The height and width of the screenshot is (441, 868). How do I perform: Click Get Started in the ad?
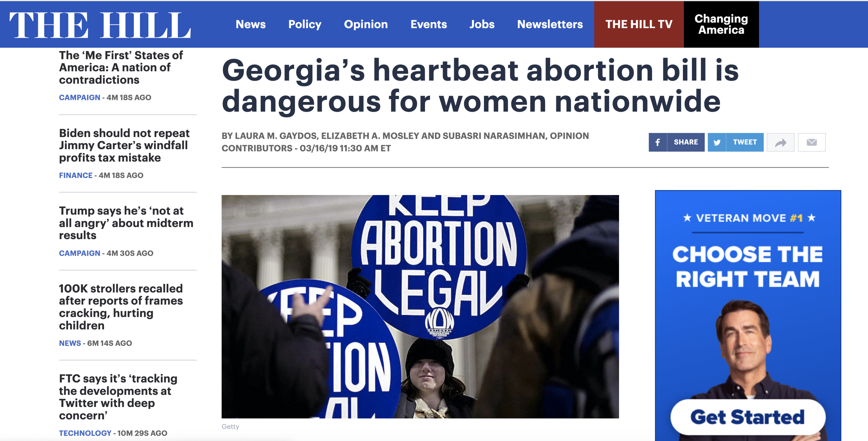click(748, 417)
